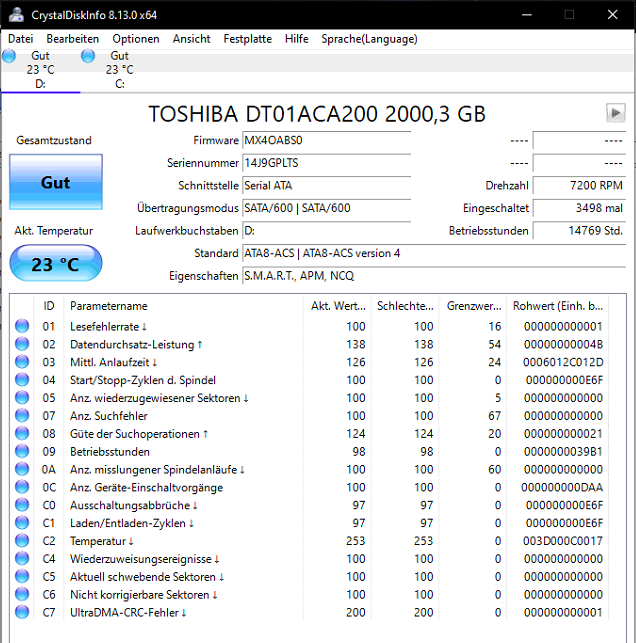Click the Eigenschaften field S.M.A.R.T., APM, NCQ

point(434,276)
